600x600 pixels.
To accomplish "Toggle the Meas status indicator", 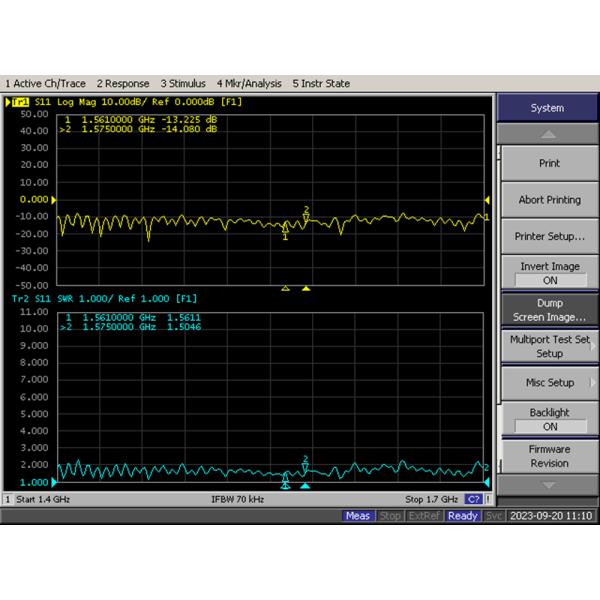I will [x=357, y=516].
